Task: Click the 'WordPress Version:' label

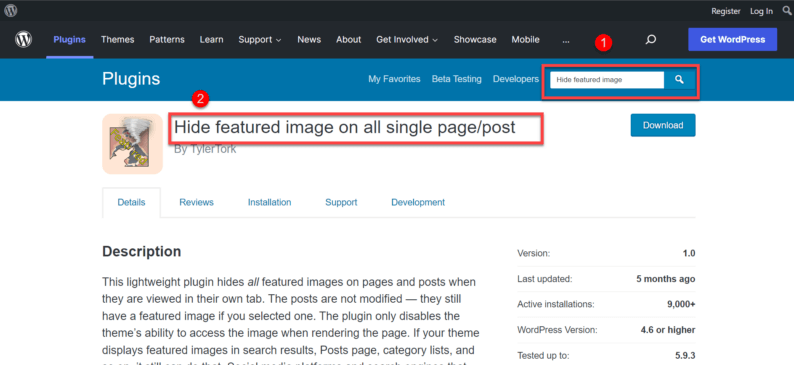Action: tap(557, 330)
